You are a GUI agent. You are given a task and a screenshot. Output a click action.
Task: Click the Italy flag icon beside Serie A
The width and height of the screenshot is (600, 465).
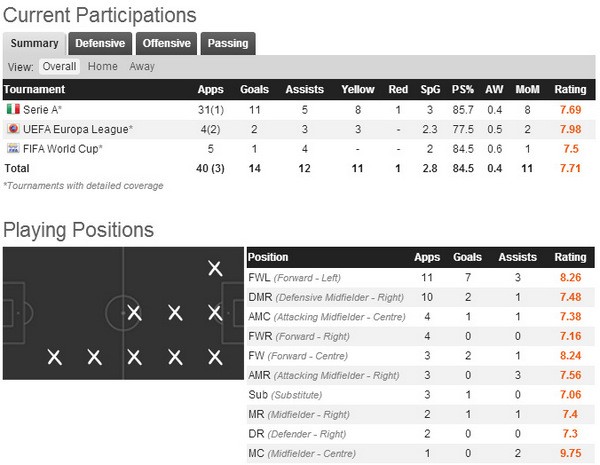pos(13,109)
